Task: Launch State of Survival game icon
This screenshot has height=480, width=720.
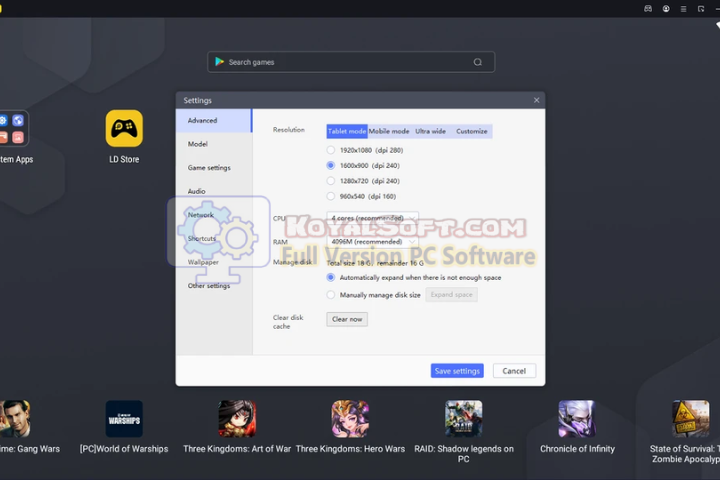Action: coord(691,418)
